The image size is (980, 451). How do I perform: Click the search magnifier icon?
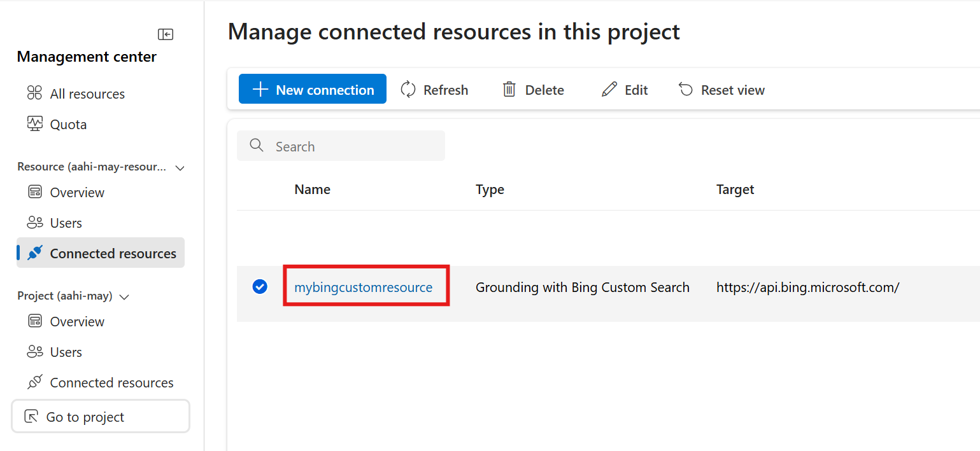click(257, 146)
